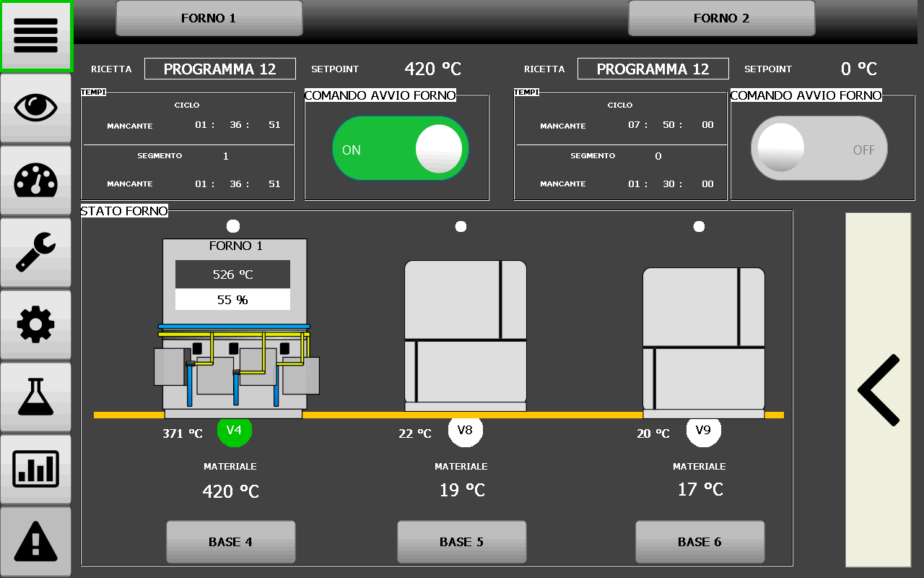Click the STATO FORNO panel label
The image size is (924, 578).
pyautogui.click(x=124, y=211)
